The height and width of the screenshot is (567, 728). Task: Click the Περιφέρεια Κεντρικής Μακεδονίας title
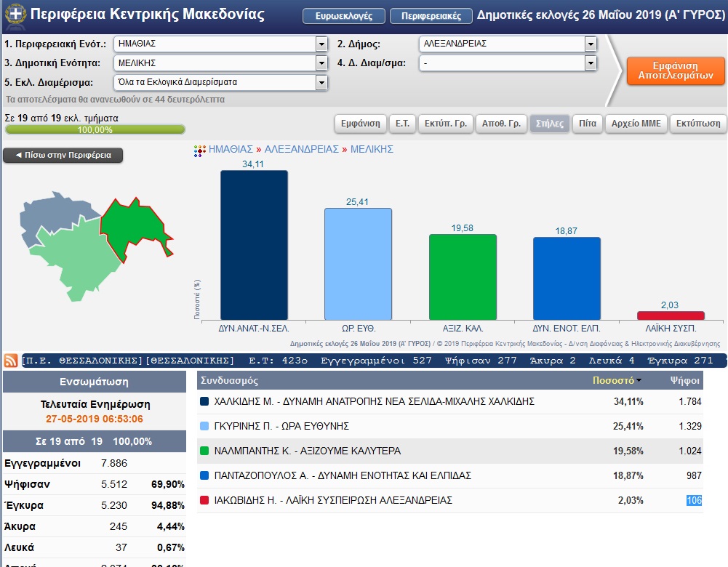click(147, 14)
